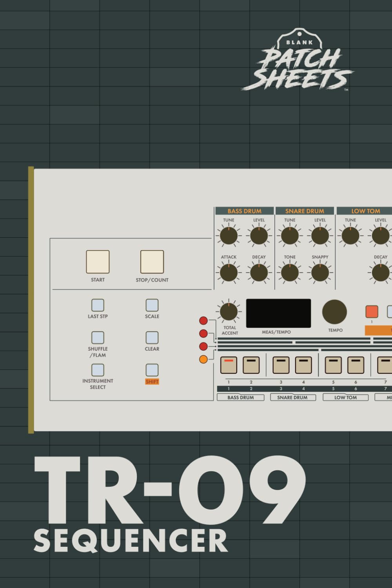The width and height of the screenshot is (392, 588).
Task: Click the Bass Drum ATTACK knob
Action: 229,273
